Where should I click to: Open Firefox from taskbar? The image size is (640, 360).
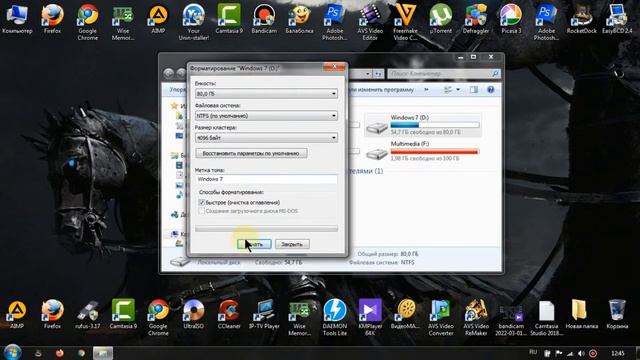pos(60,353)
